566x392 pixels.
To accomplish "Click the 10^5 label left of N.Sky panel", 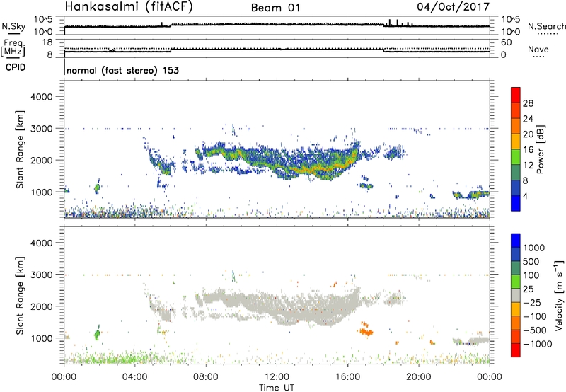I will click(43, 20).
